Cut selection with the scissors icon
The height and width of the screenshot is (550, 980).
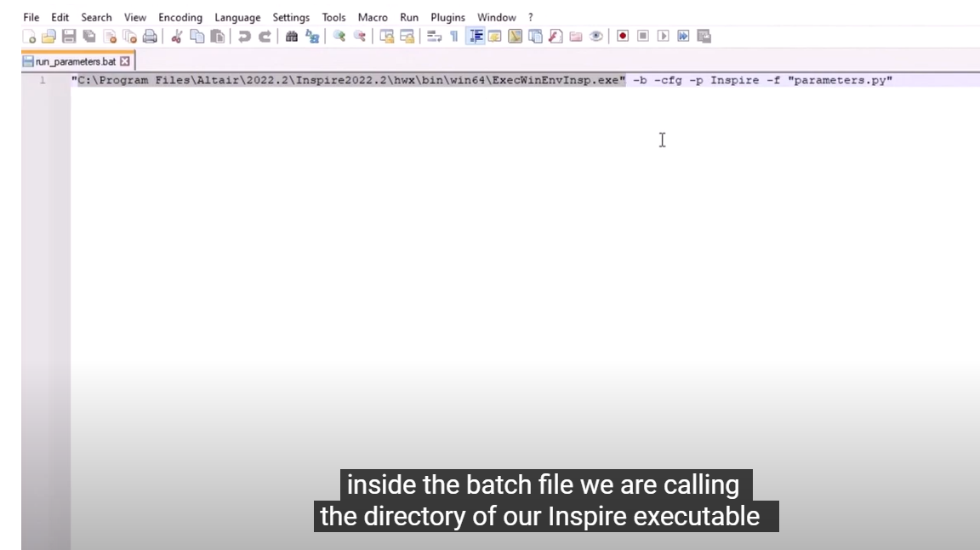(x=176, y=37)
